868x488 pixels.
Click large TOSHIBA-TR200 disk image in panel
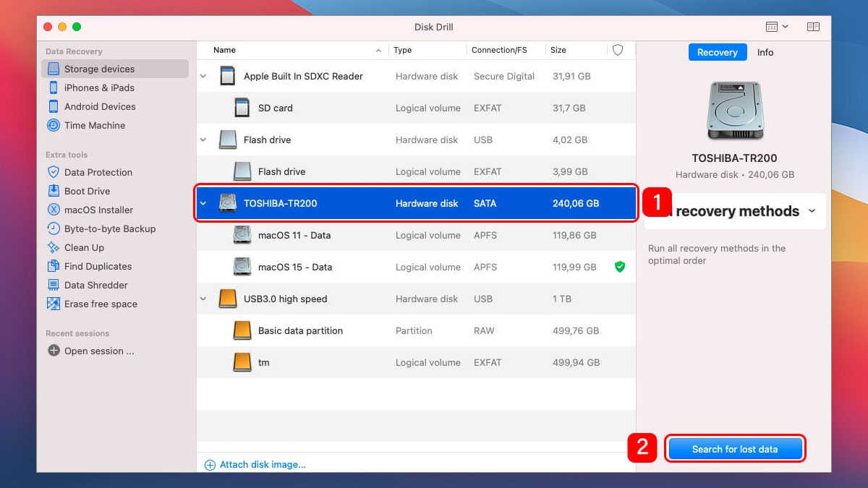point(735,111)
